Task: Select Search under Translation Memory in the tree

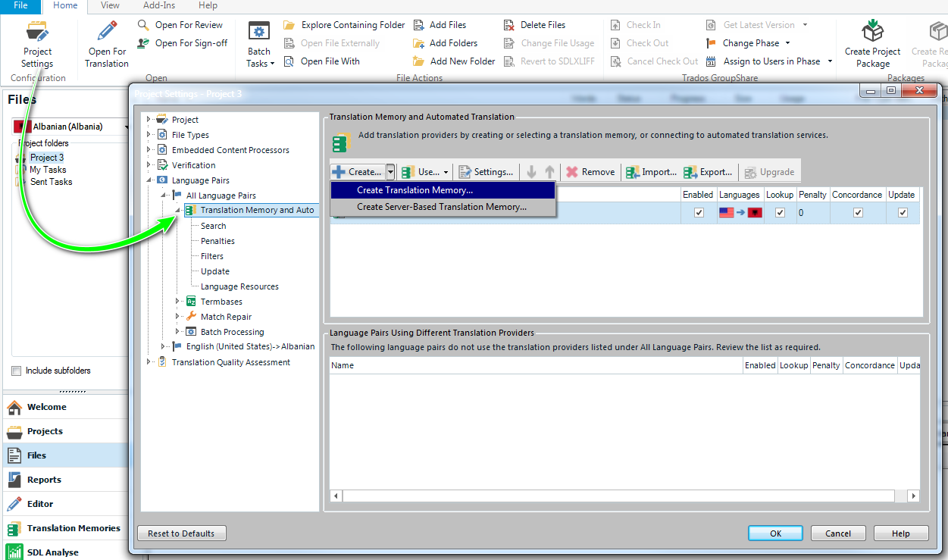Action: click(213, 226)
